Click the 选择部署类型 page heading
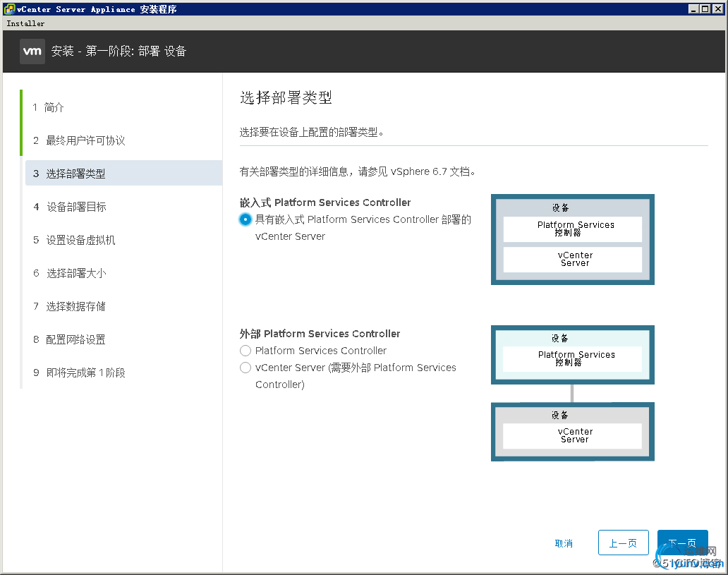The image size is (728, 575). pyautogui.click(x=286, y=97)
